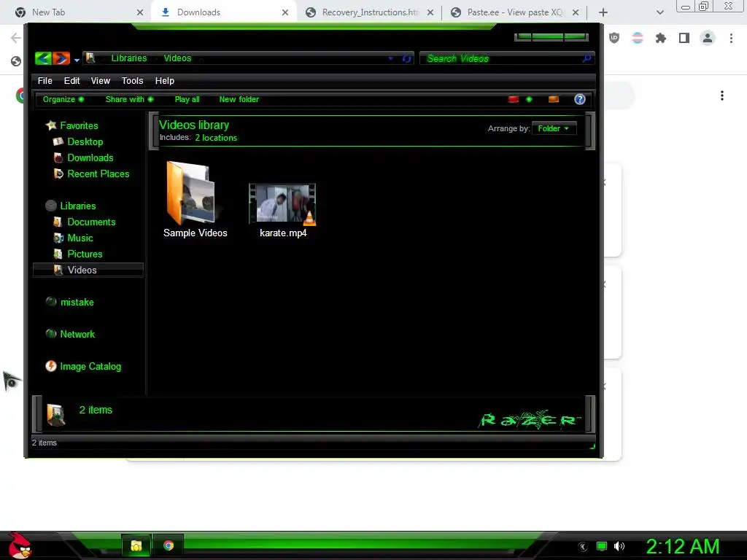747x560 pixels.
Task: Switch to the Recovery_Instructions browser tab
Action: (x=368, y=12)
